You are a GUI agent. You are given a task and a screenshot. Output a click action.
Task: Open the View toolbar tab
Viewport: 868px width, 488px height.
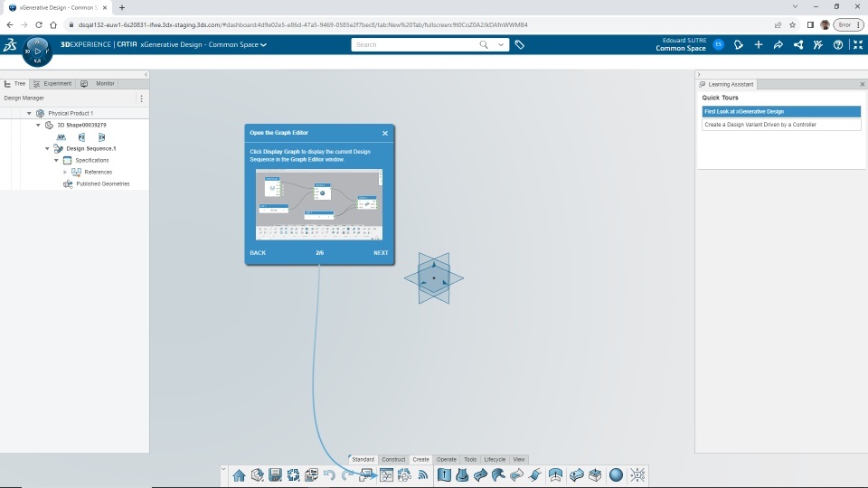519,459
